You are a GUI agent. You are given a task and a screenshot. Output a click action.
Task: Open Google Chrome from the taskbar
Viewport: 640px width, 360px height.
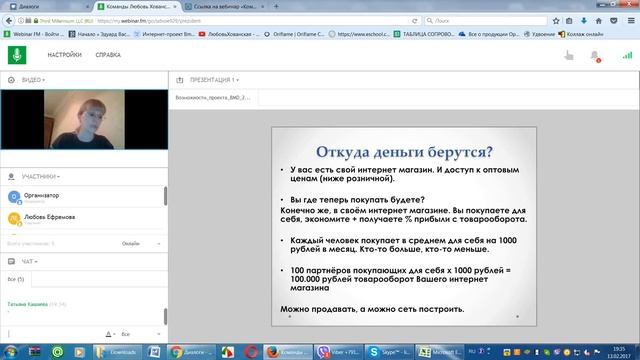(191, 352)
